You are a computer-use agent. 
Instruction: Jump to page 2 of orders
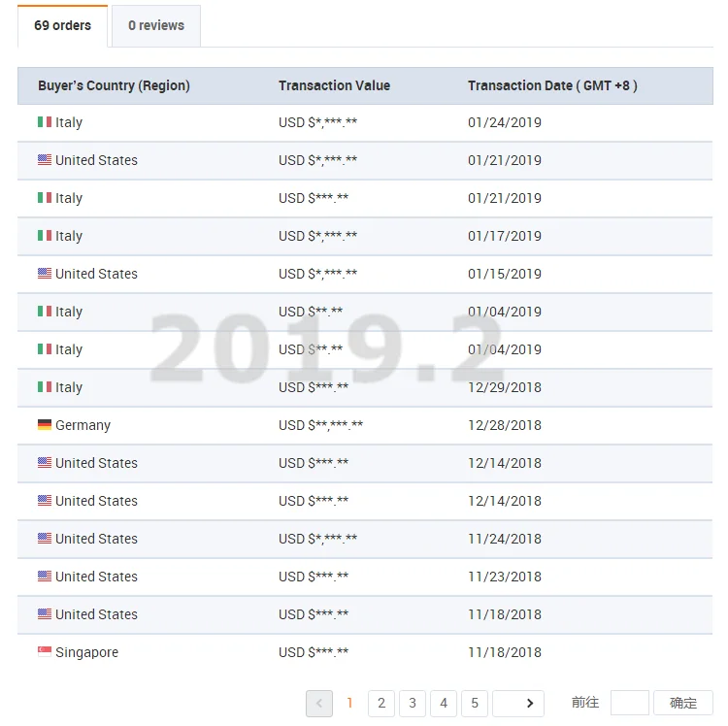point(381,704)
